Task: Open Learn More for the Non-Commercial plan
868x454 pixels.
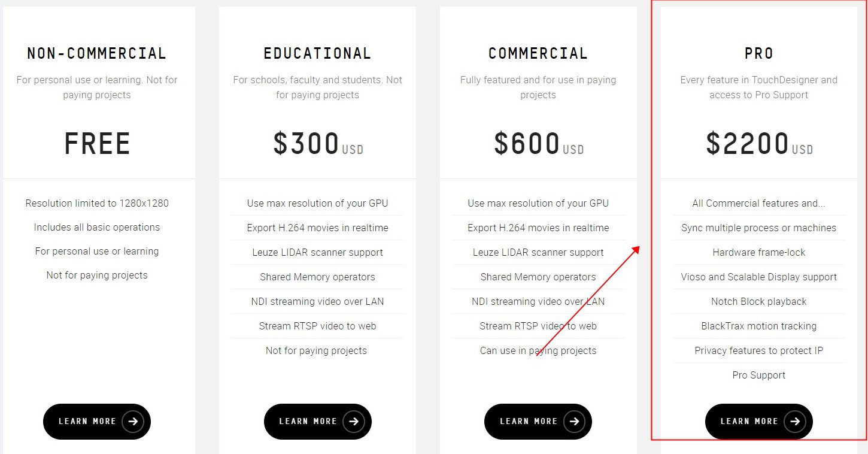Action: click(x=87, y=421)
